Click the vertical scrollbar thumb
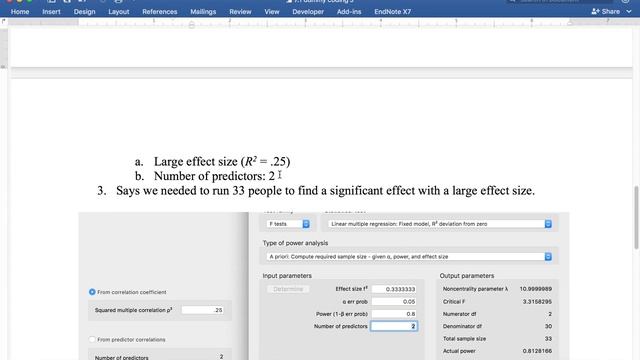640x360 pixels. tap(636, 217)
